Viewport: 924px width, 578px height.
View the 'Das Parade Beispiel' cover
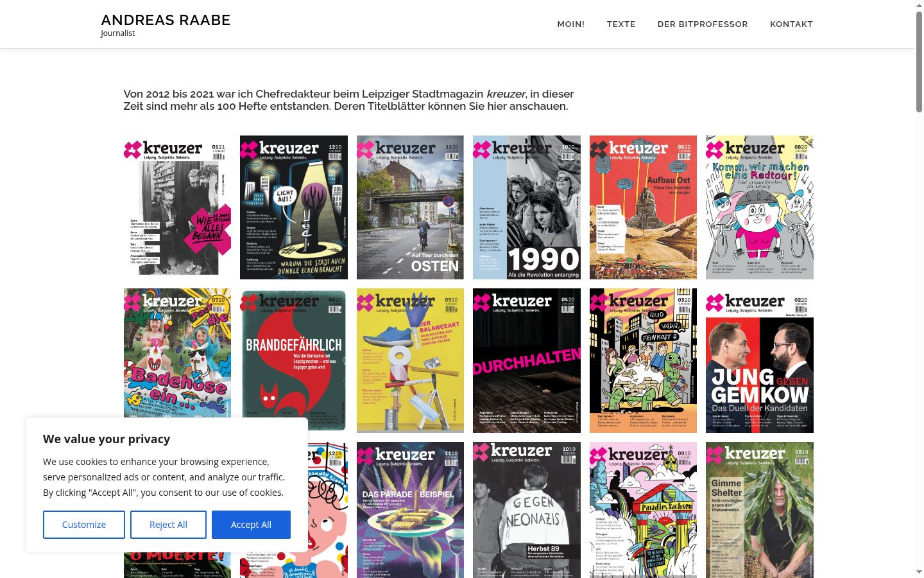[410, 510]
